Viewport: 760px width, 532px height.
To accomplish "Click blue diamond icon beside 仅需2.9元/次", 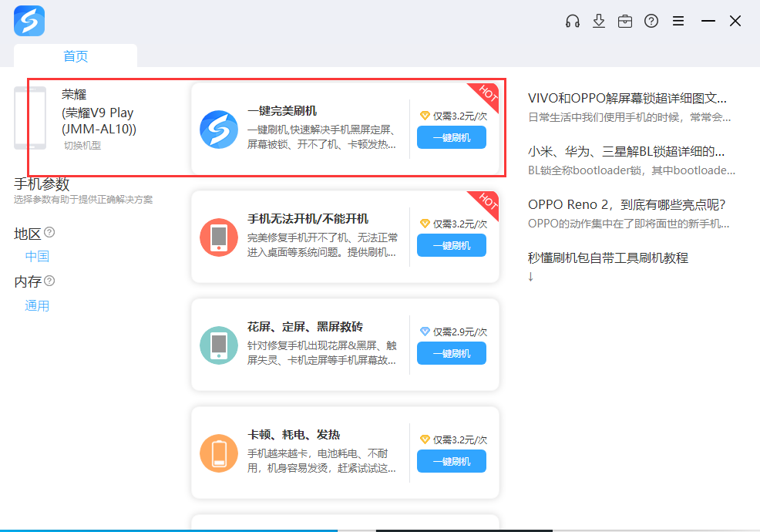I will [425, 332].
